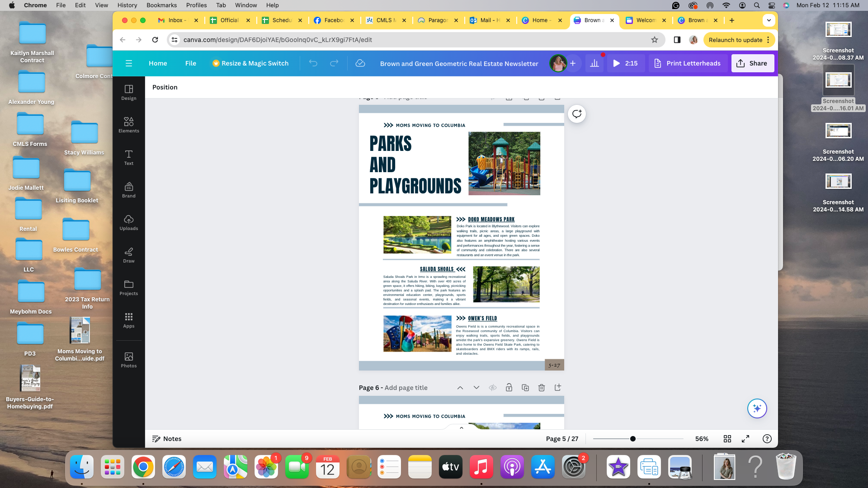Open the File menu in Canva
The width and height of the screenshot is (868, 488).
coord(191,63)
